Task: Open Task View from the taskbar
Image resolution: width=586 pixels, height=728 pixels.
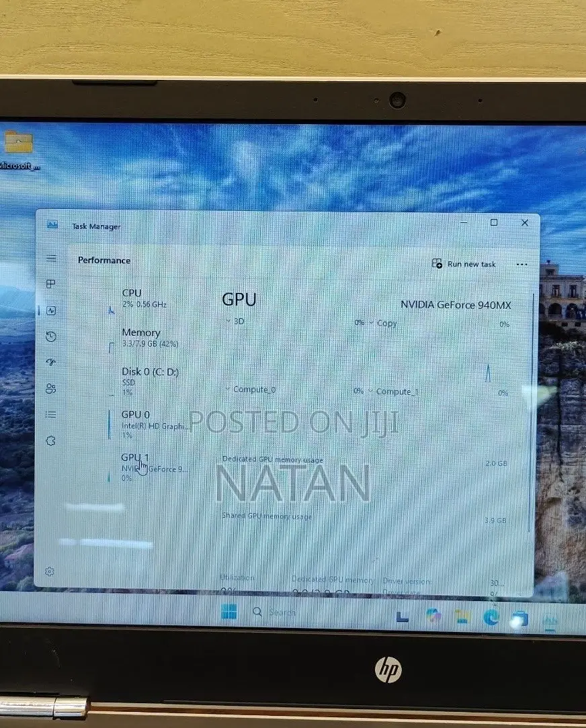Action: (402, 616)
